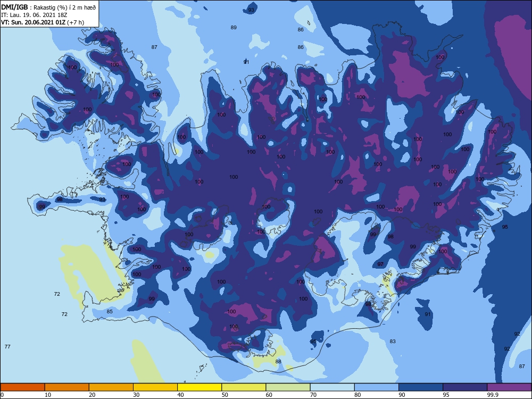The height and width of the screenshot is (399, 532).
Task: Select the yellow-green 50–60 legend swatch
Action: tap(244, 387)
